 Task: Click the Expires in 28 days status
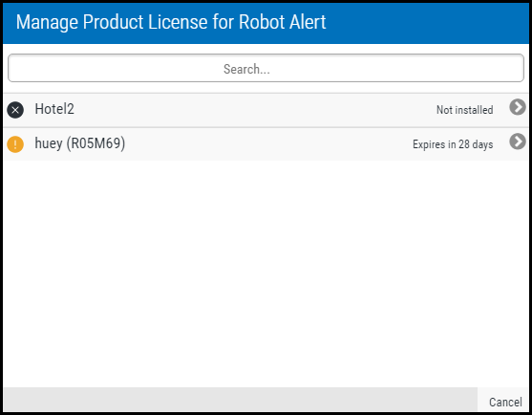click(x=453, y=144)
